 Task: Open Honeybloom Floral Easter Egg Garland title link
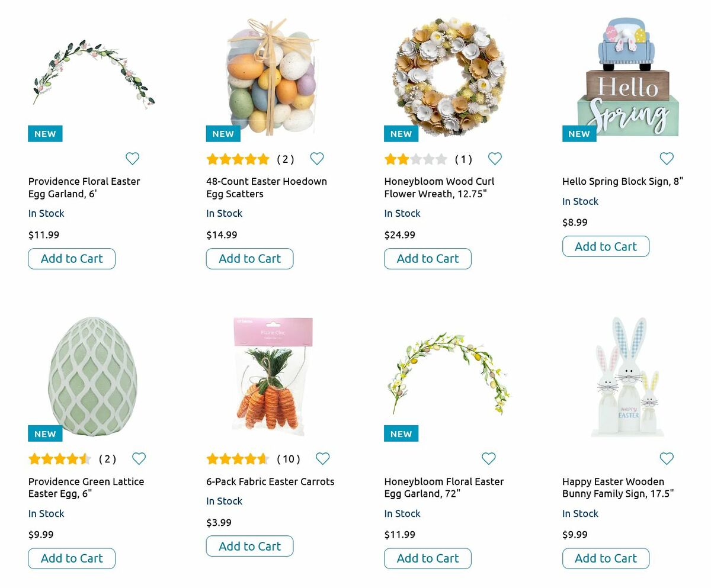point(444,487)
